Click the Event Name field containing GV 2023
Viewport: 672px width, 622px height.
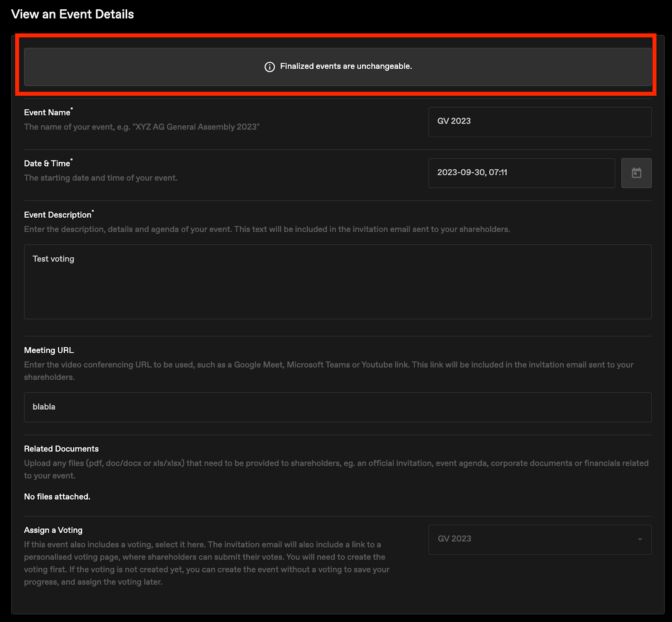tap(539, 121)
